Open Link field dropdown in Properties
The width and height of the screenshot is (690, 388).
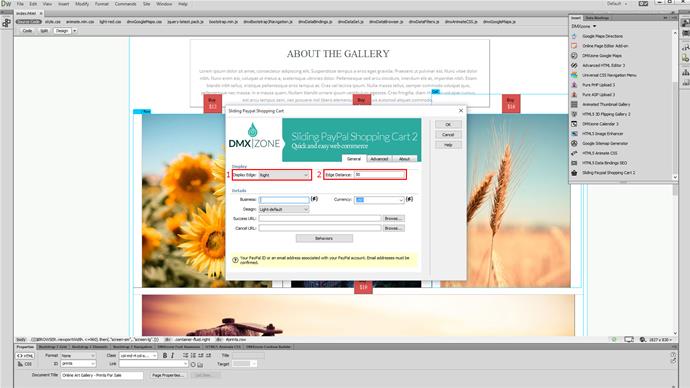pyautogui.click(x=185, y=364)
